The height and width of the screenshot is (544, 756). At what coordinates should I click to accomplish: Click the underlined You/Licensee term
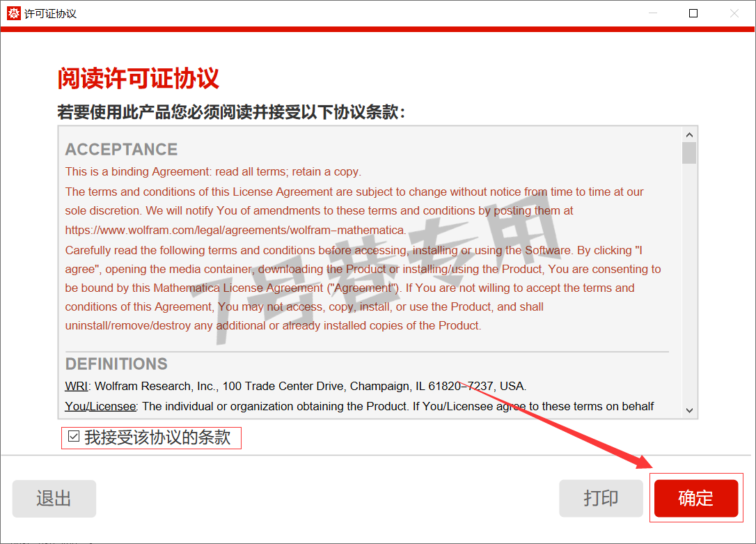[x=101, y=407]
